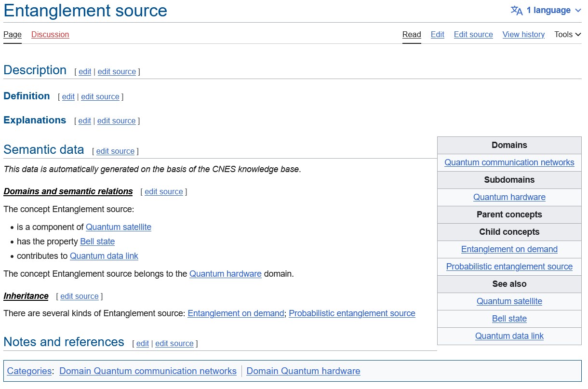
Task: Switch to the Discussion tab
Action: pos(50,35)
